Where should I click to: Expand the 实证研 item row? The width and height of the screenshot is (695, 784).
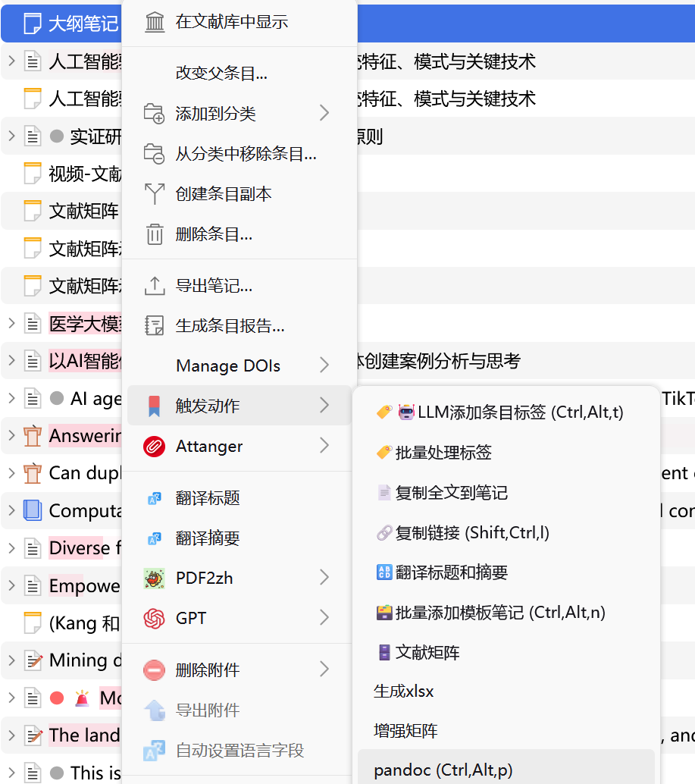click(x=11, y=136)
